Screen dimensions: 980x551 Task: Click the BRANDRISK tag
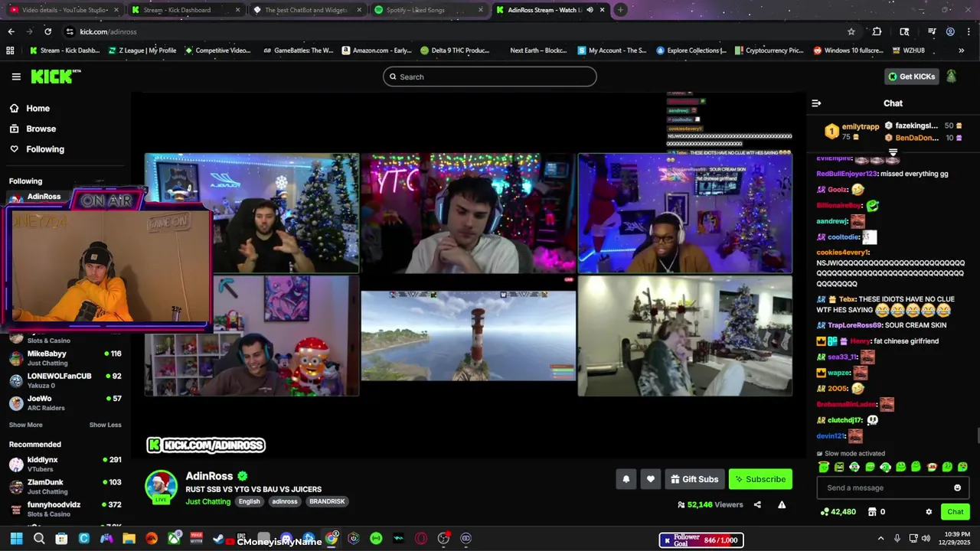(x=327, y=501)
